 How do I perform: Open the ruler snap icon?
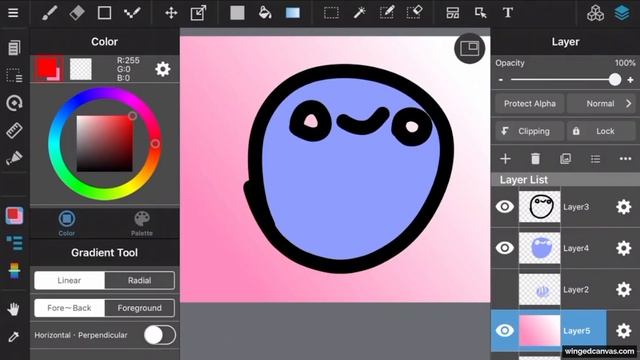[14, 131]
